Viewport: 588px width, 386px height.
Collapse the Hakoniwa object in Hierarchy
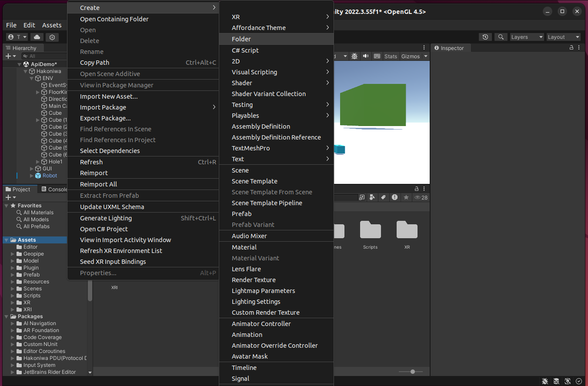[x=26, y=71]
